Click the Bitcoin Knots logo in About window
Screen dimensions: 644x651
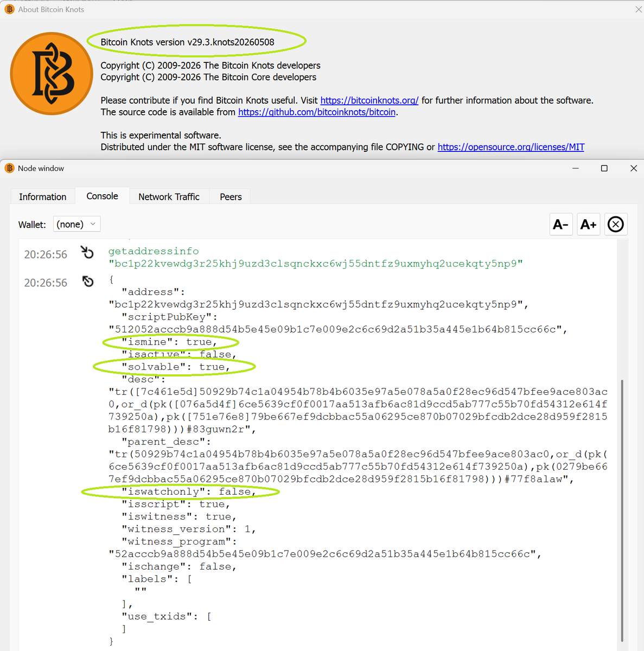52,74
